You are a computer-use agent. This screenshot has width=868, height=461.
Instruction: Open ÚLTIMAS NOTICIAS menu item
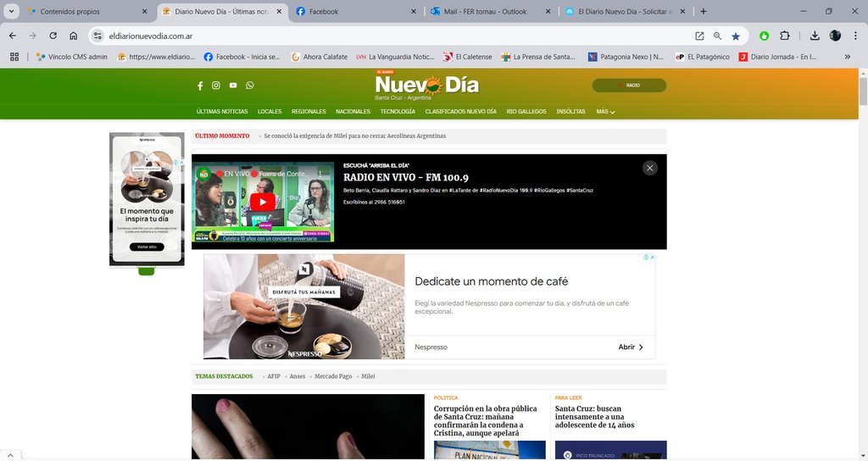pos(222,112)
